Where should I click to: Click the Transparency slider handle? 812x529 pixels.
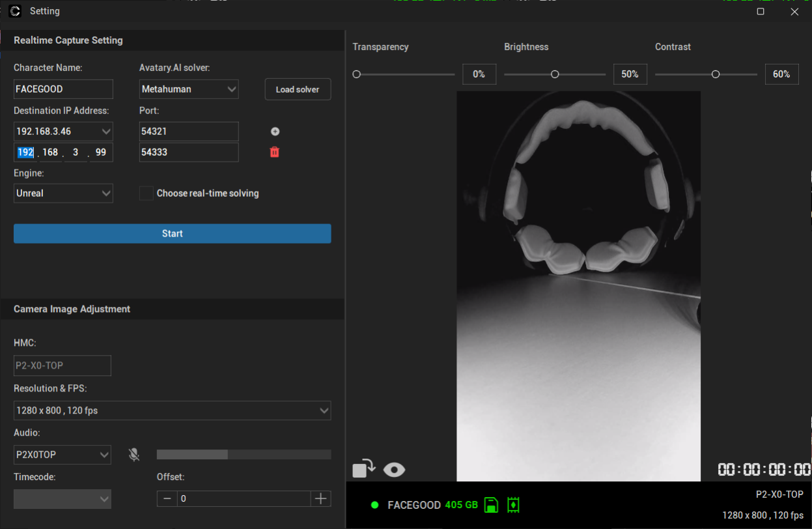coord(356,74)
